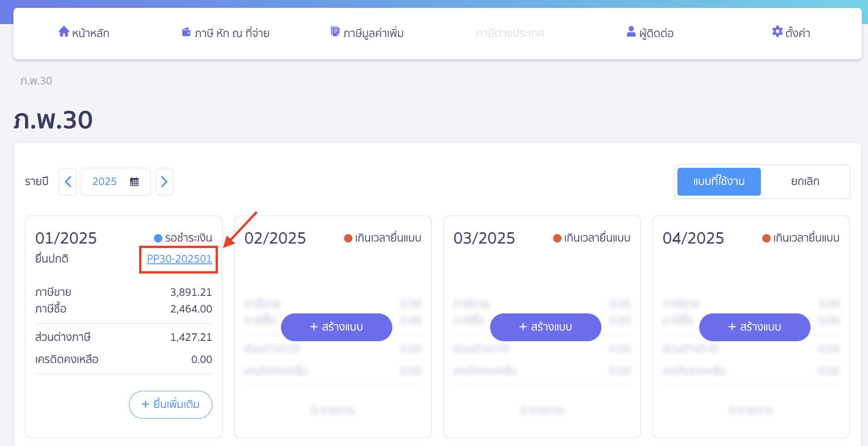
Task: Click สร้างแบบ button for 04/2025
Action: click(x=755, y=327)
